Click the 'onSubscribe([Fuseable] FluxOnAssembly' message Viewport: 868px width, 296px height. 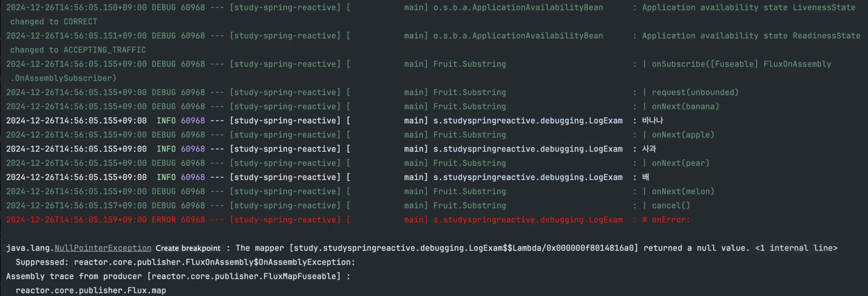[741, 64]
